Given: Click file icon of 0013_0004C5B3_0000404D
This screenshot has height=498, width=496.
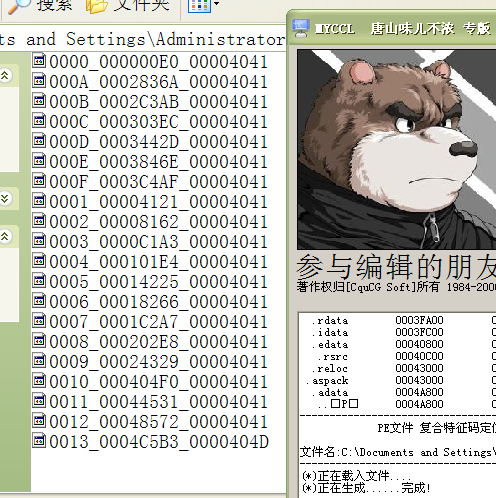Looking at the screenshot, I should [39, 440].
